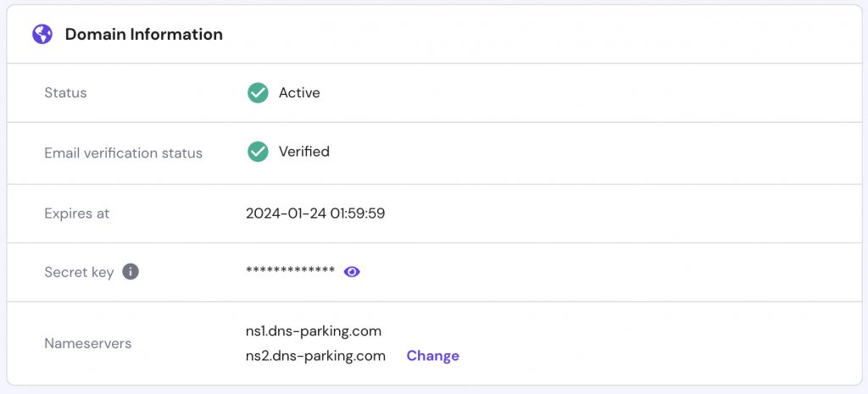Click the Secret key info icon

pyautogui.click(x=131, y=272)
